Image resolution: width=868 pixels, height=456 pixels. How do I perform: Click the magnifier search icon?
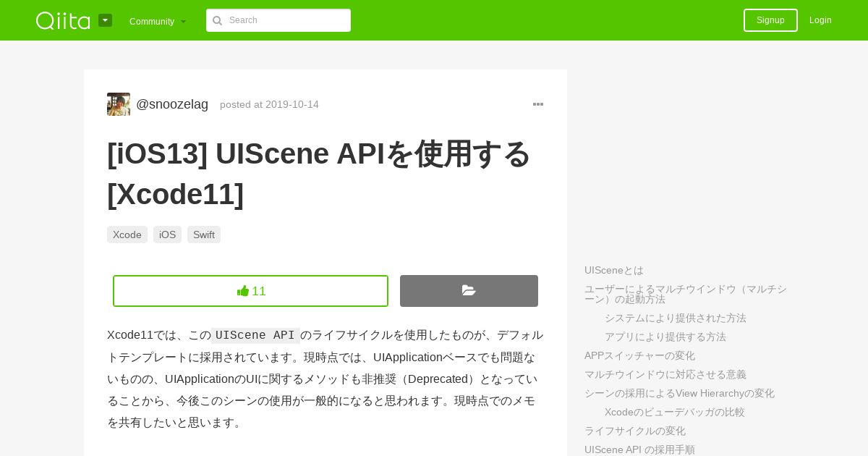coord(217,20)
